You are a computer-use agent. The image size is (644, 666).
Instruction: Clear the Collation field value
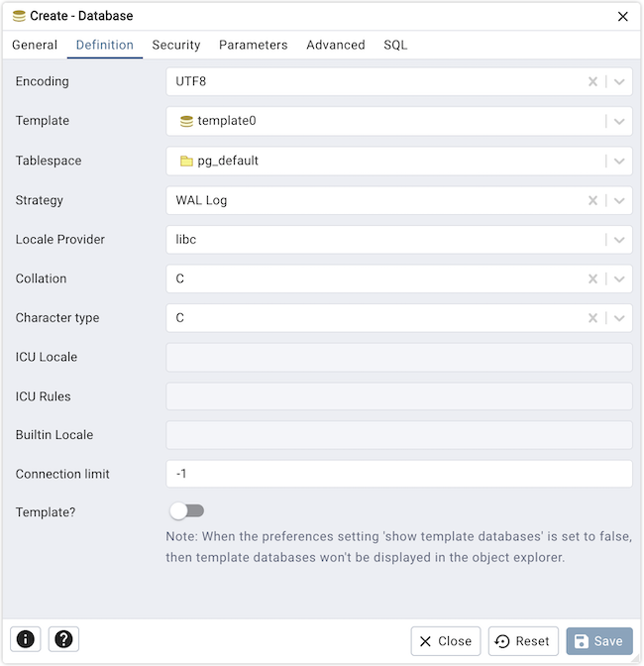(592, 279)
